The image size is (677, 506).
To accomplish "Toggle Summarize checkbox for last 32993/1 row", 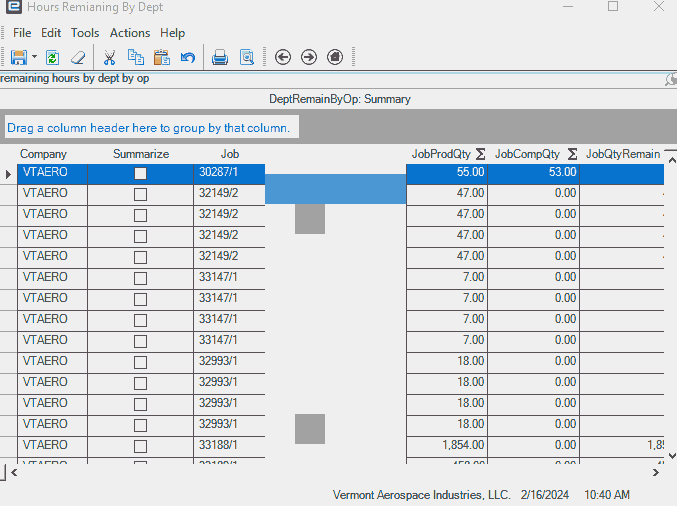I will point(140,425).
